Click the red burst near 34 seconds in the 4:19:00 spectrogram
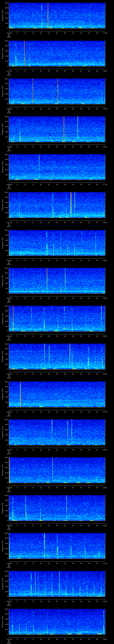 (x=64, y=129)
